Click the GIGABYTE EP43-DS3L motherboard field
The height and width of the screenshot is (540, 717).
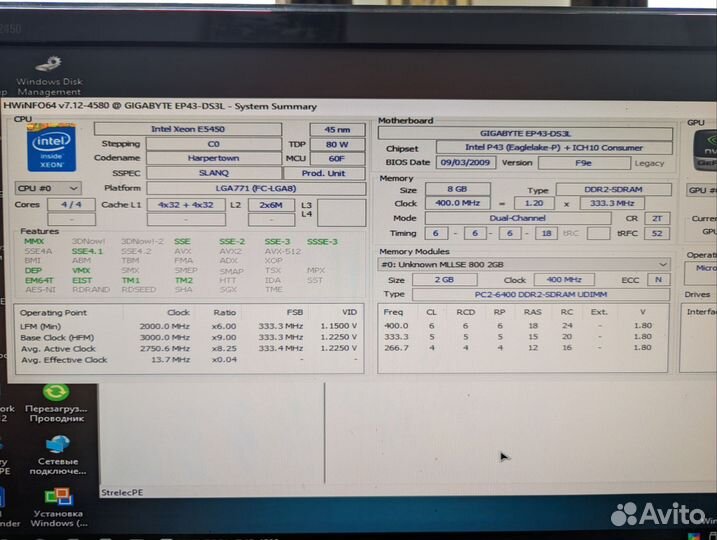525,133
